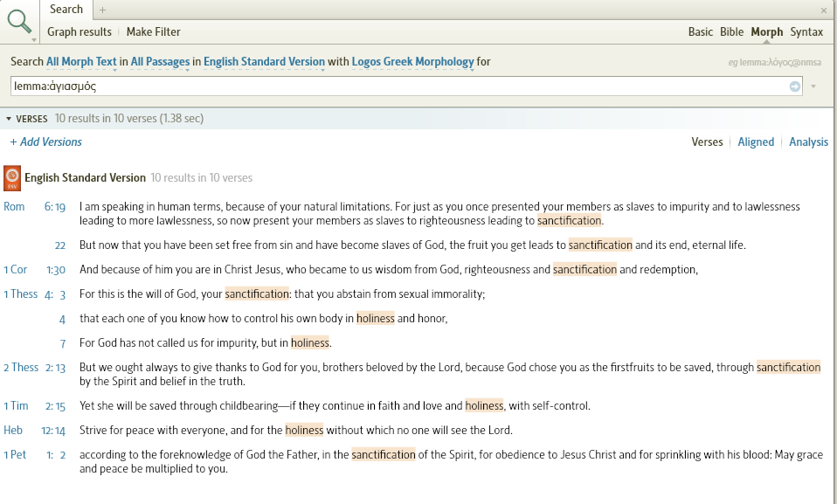Click Graph results
The width and height of the screenshot is (837, 504).
[x=80, y=32]
